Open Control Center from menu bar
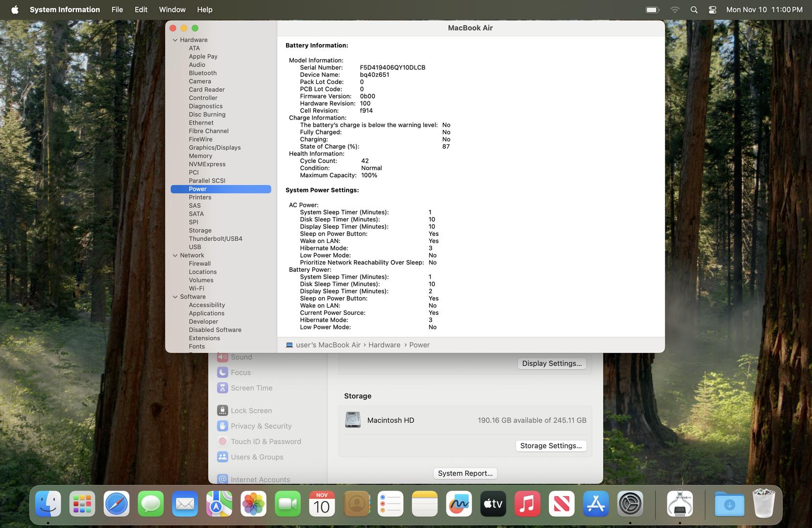The height and width of the screenshot is (528, 812). (712, 10)
